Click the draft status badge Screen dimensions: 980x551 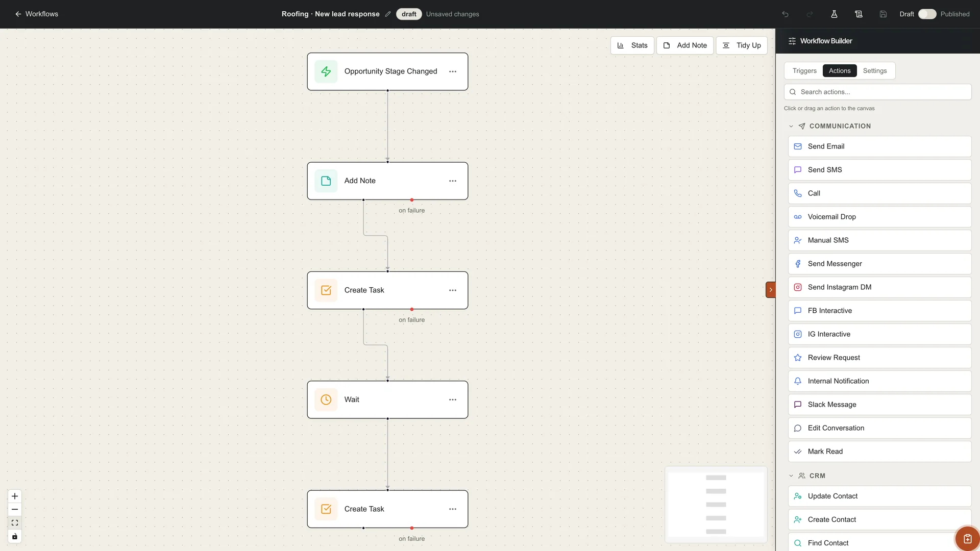tap(409, 14)
